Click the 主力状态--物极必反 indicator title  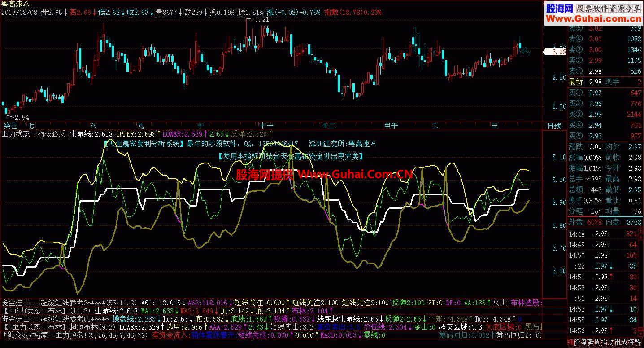(x=34, y=134)
